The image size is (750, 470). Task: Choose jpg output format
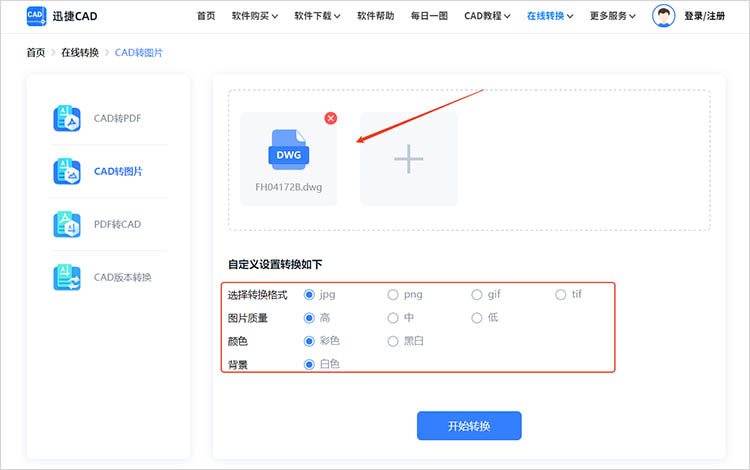pos(309,295)
